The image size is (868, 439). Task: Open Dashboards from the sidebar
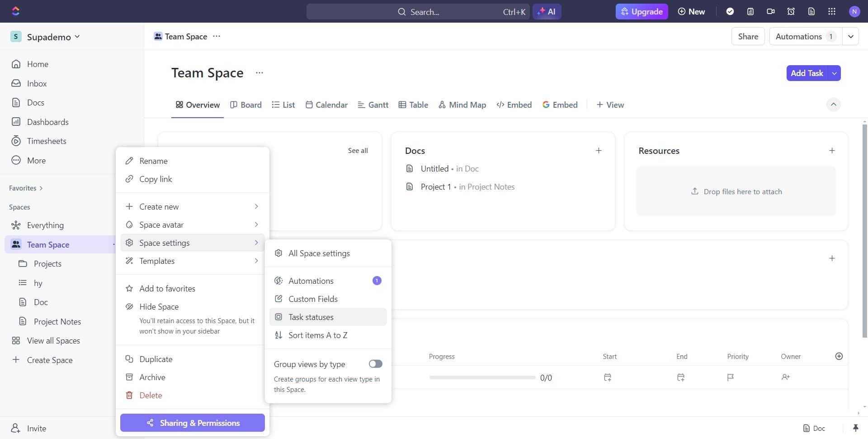point(48,122)
